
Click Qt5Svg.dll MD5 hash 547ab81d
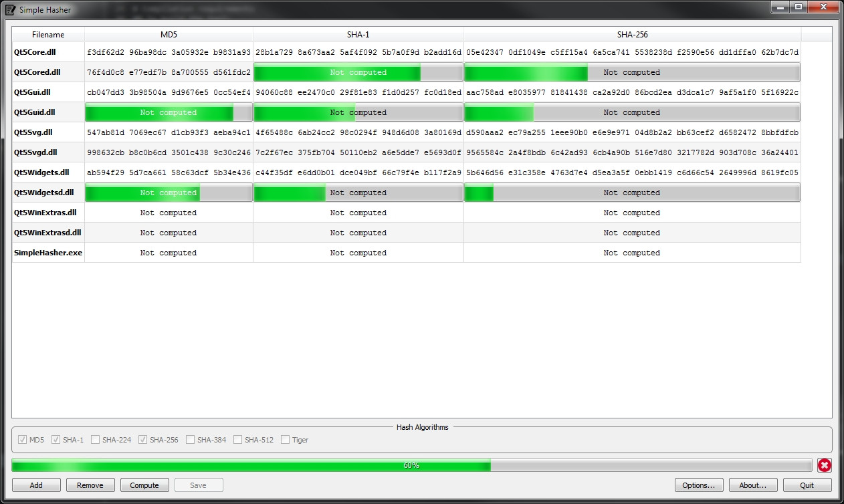[169, 132]
